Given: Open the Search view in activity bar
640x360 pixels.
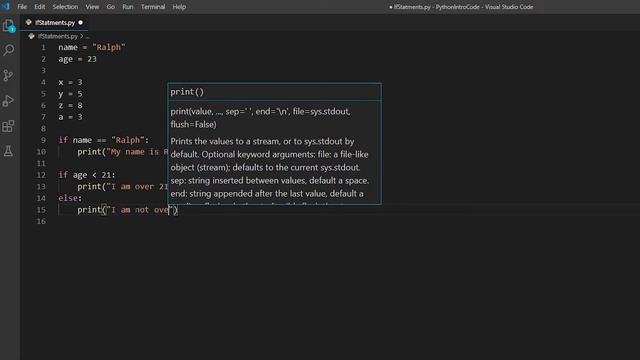Looking at the screenshot, I should tap(9, 50).
